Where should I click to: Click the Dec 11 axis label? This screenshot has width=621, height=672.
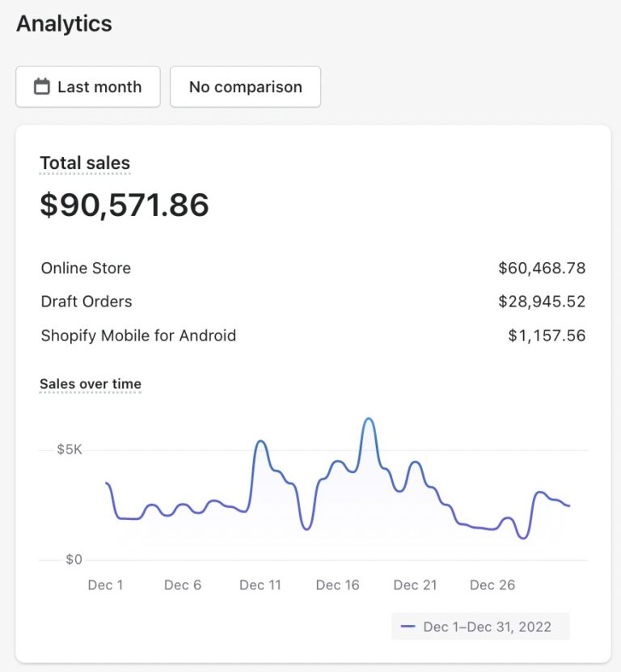[260, 585]
